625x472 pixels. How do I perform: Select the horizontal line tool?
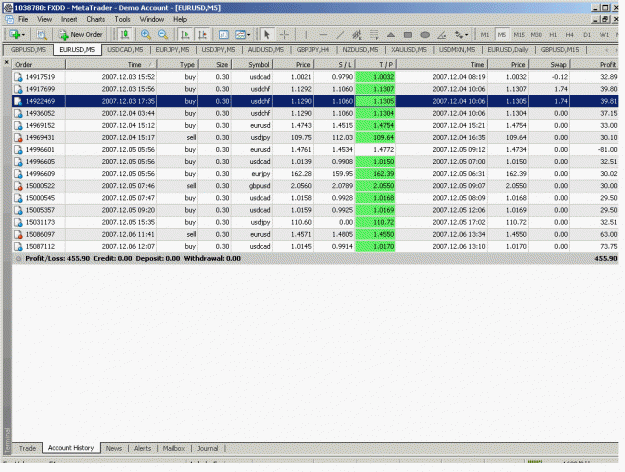pyautogui.click(x=323, y=35)
